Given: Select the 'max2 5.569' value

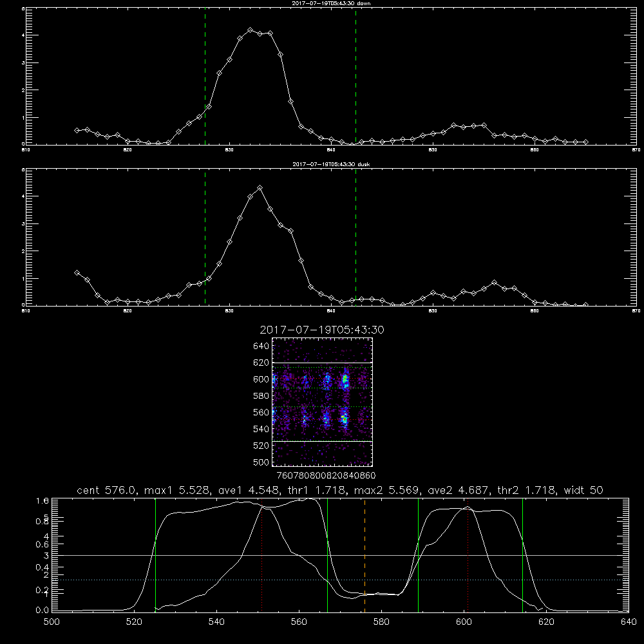Looking at the screenshot, I should (x=388, y=490).
